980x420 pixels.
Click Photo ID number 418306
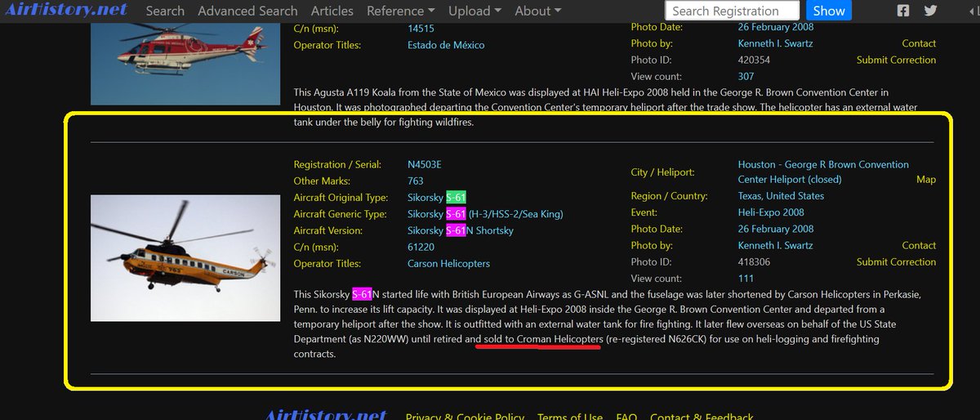[x=754, y=262]
